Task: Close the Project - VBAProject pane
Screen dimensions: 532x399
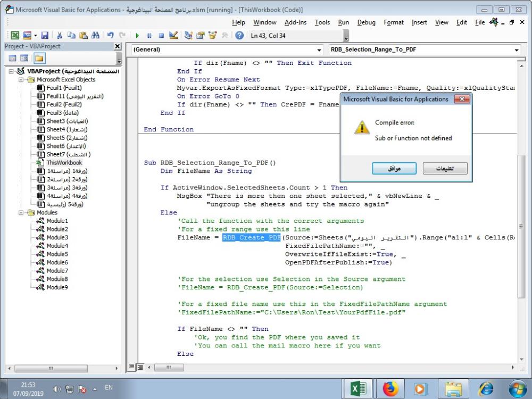Action: tap(118, 46)
